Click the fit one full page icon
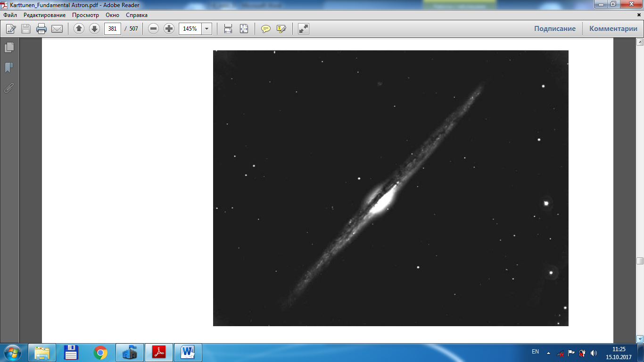This screenshot has width=644, height=362. (244, 29)
